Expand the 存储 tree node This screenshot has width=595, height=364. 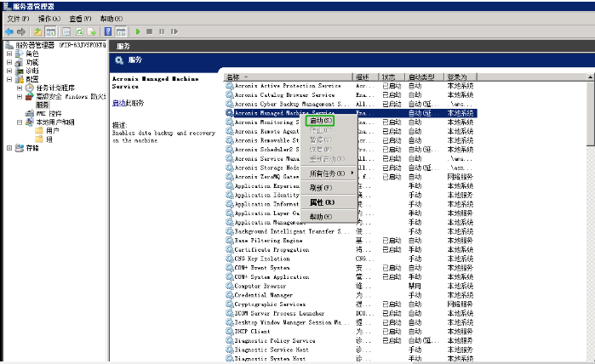9,148
